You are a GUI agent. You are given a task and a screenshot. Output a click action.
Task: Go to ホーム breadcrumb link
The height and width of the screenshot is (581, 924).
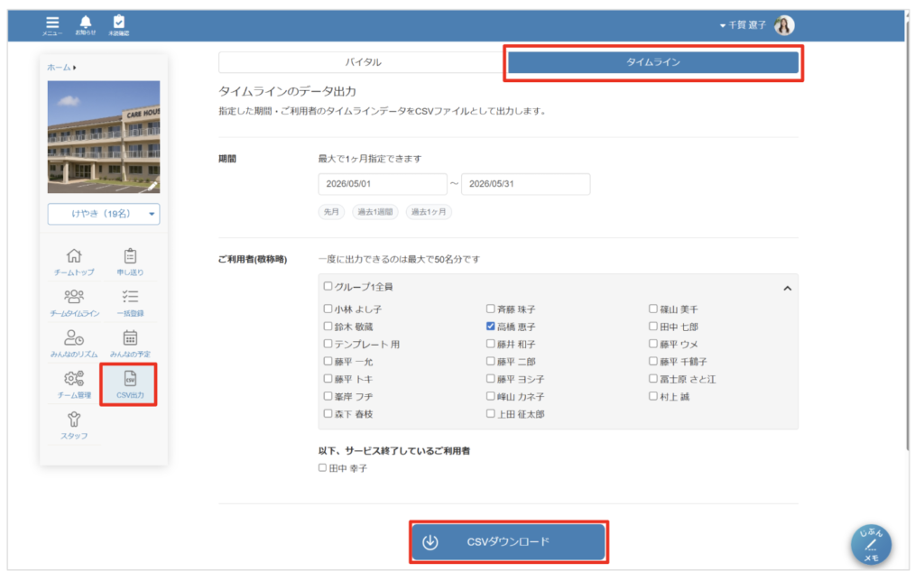click(59, 67)
